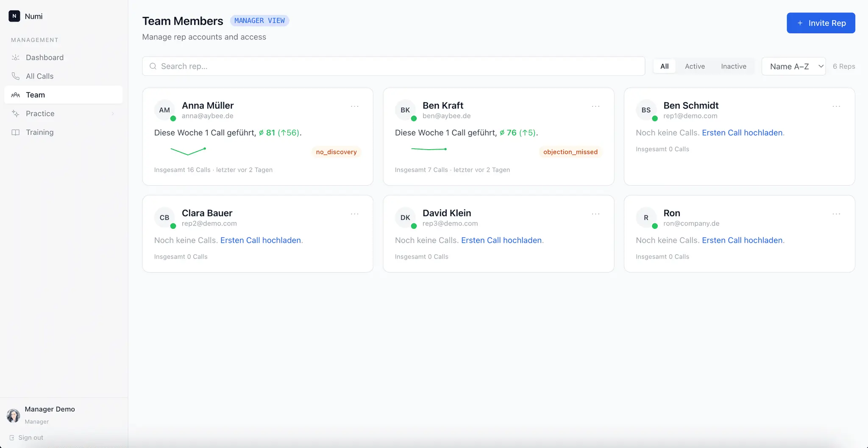868x448 pixels.
Task: Go to All Calls in sidebar
Action: [x=63, y=76]
